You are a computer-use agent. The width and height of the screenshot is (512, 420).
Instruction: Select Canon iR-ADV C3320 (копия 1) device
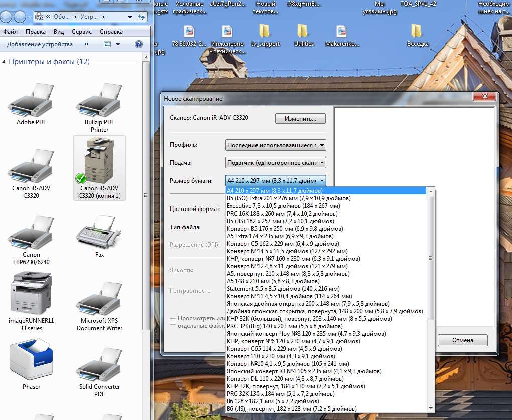[x=99, y=168]
